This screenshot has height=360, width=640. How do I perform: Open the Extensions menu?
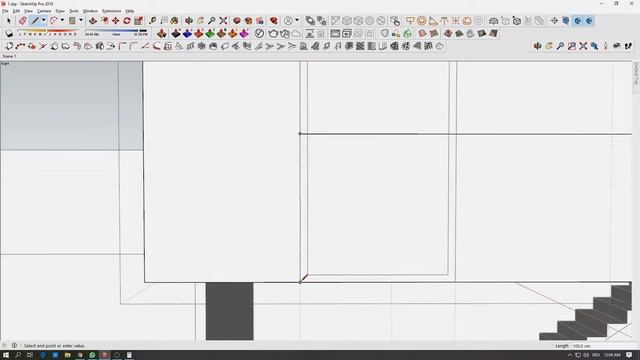(111, 11)
